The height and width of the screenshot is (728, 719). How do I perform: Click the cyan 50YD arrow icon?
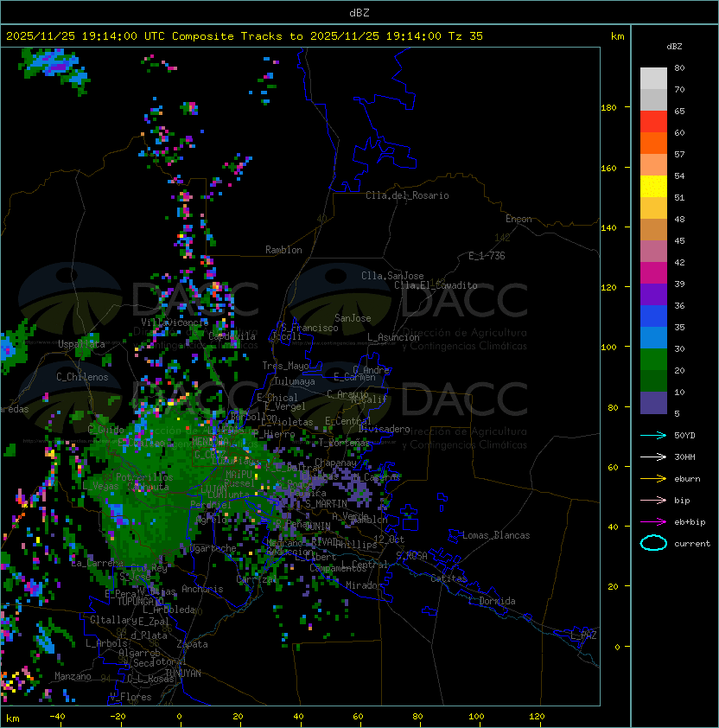tap(653, 435)
